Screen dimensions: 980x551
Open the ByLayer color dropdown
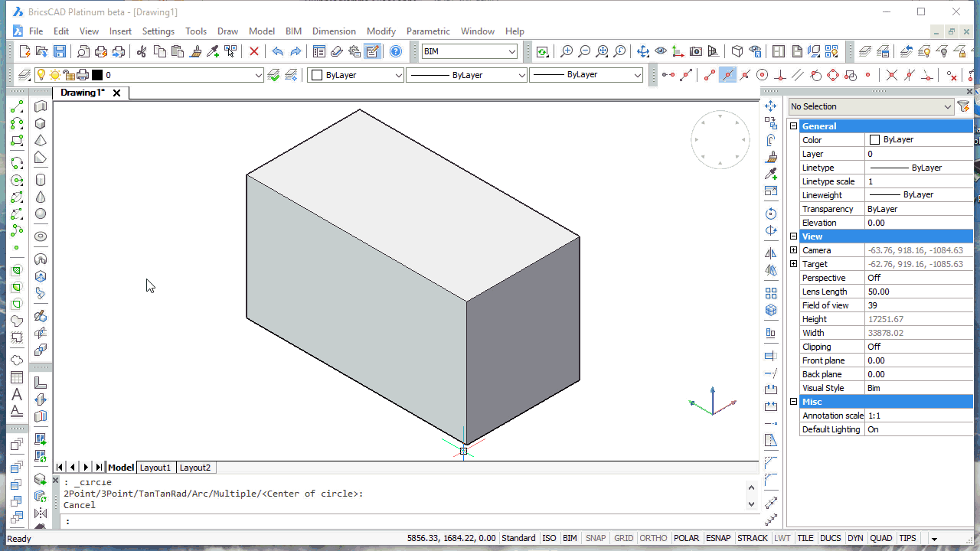356,75
